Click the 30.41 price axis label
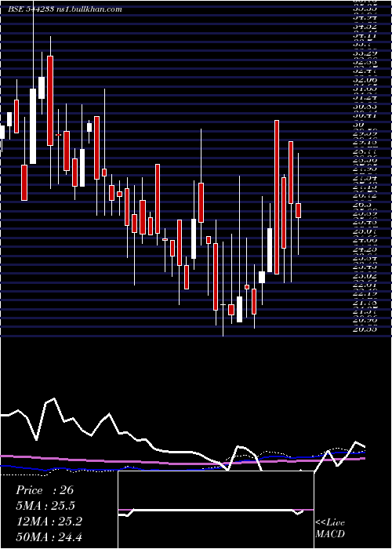Viewport: 392px width, 549px height. click(x=365, y=116)
